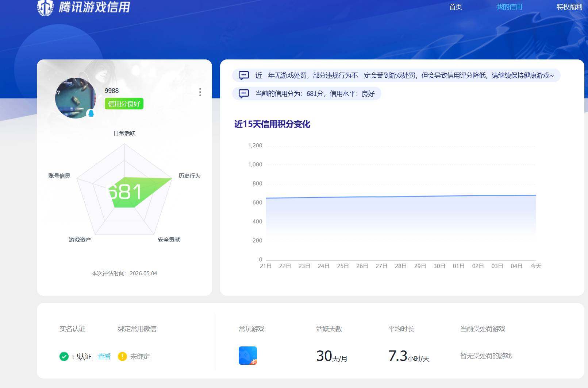Click the 信用分良好 green badge
The width and height of the screenshot is (588, 388).
click(x=124, y=104)
